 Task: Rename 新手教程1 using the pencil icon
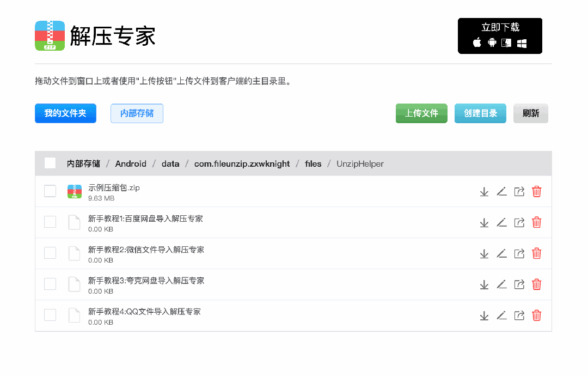coord(501,222)
